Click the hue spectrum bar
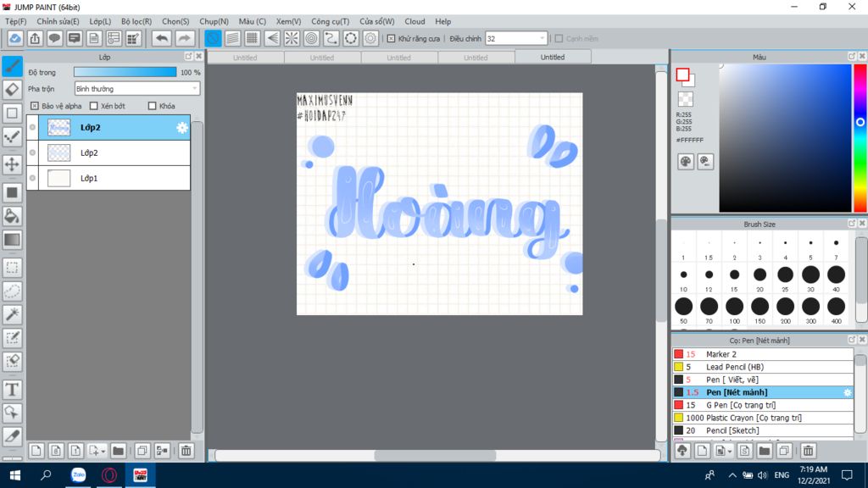 (860, 138)
